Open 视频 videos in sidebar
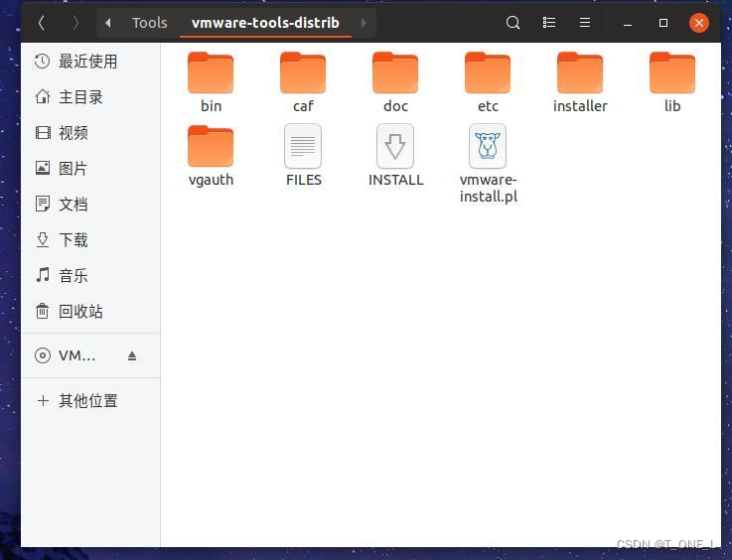This screenshot has width=732, height=560. (90, 133)
